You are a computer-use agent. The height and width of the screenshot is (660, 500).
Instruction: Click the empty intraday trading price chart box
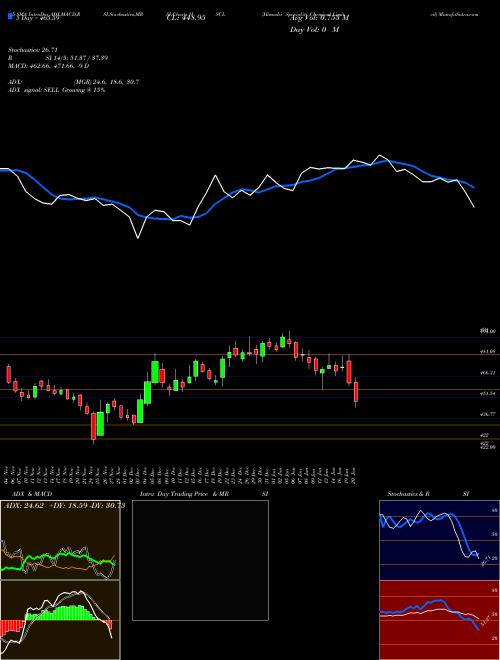200,560
